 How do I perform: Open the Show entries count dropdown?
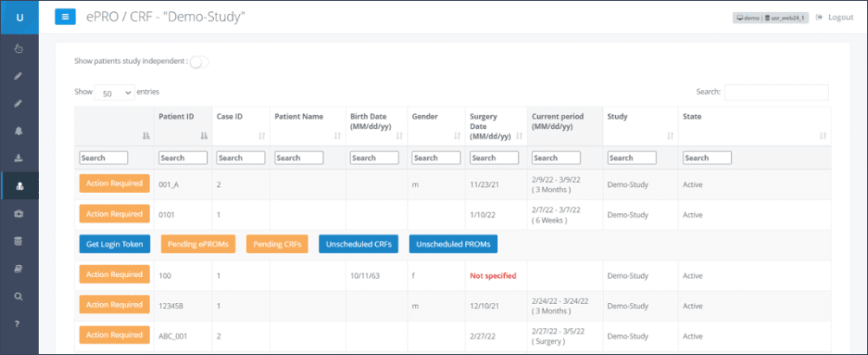[x=115, y=93]
